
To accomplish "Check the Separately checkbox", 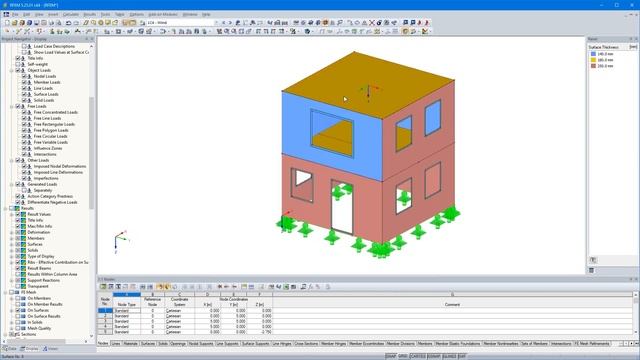I will (24, 190).
